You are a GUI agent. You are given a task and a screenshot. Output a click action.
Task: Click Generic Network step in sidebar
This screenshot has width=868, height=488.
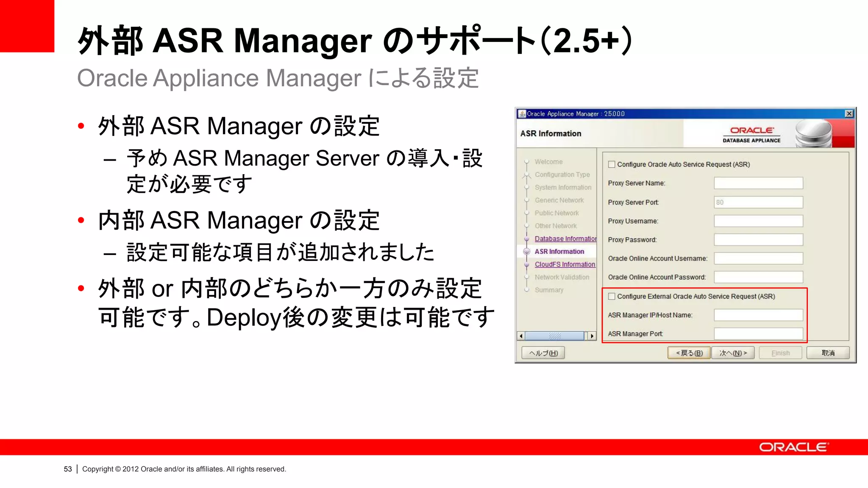pos(559,200)
